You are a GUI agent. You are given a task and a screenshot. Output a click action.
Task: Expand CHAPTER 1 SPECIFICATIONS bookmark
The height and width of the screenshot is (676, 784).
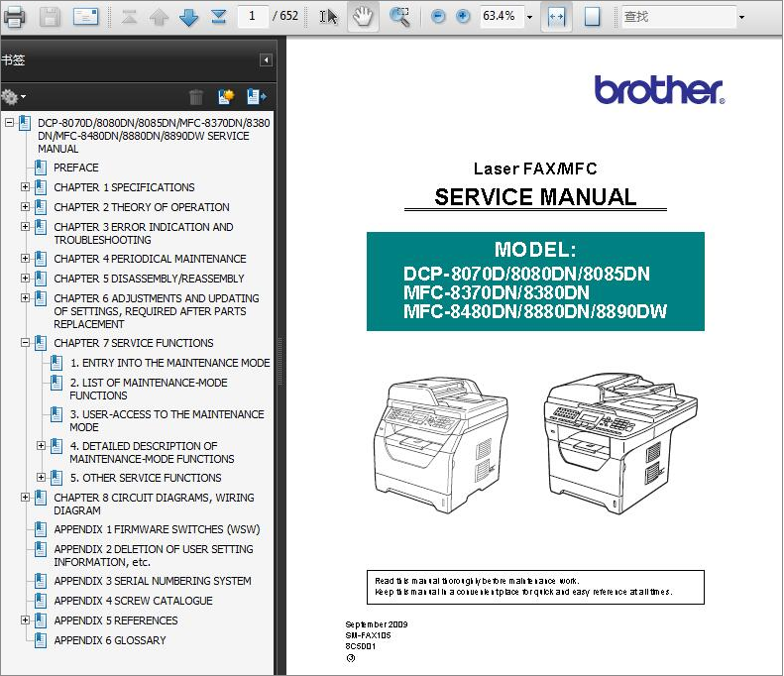tap(25, 186)
